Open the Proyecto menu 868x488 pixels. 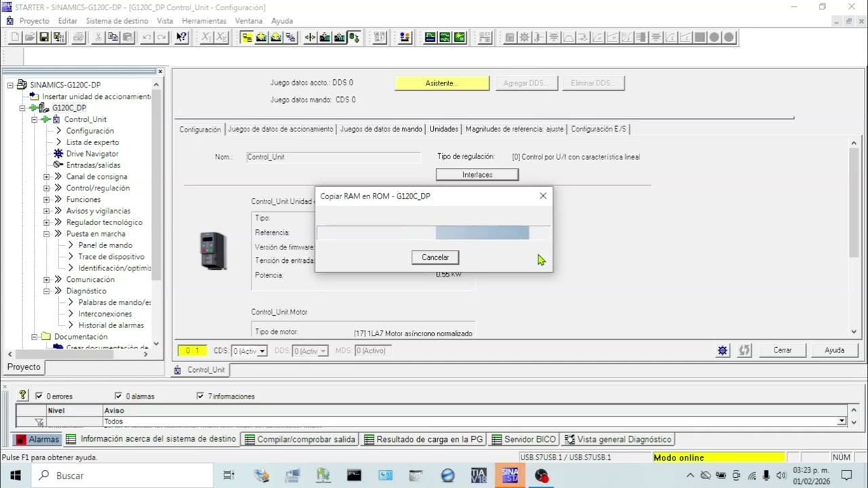tap(35, 21)
